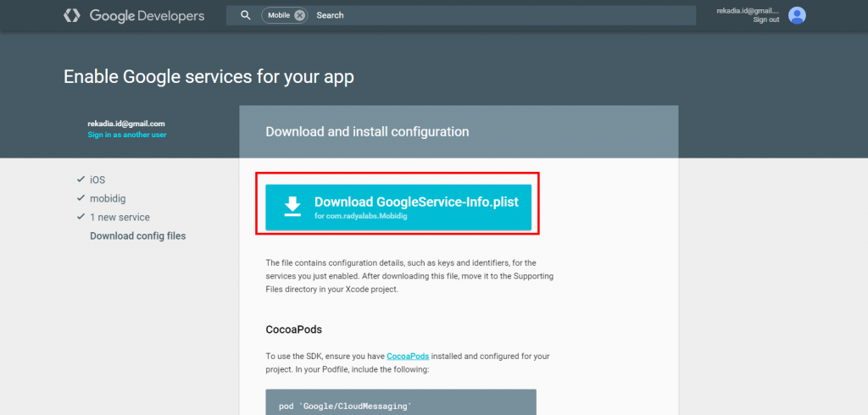Image resolution: width=868 pixels, height=415 pixels.
Task: Go to the iOS step
Action: pos(97,180)
